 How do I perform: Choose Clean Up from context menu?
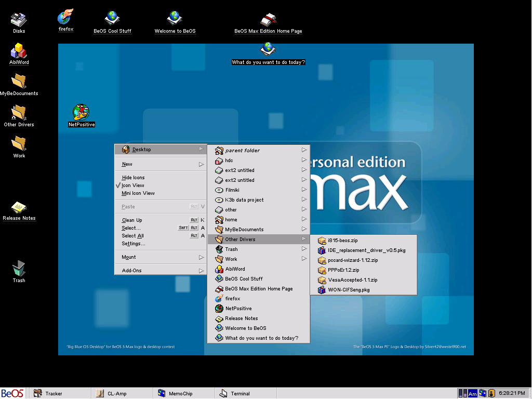tap(161, 220)
